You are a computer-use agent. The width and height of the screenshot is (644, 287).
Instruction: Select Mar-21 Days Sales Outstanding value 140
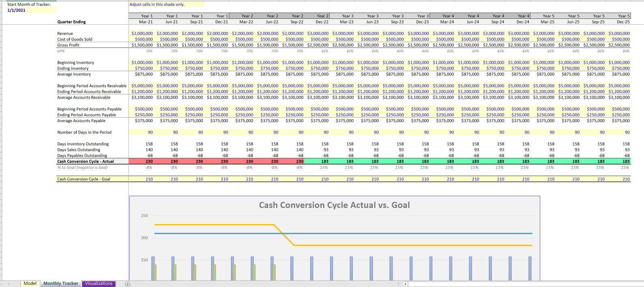pos(149,150)
